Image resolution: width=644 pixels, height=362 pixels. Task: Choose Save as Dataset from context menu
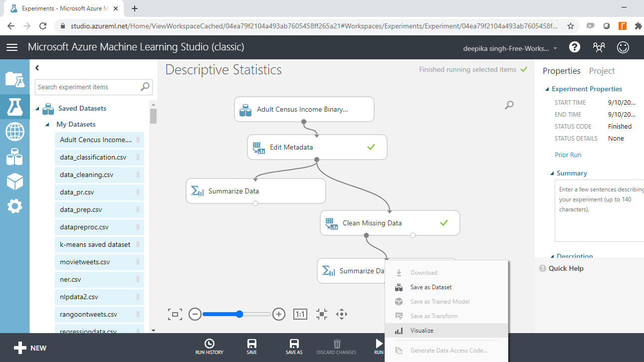point(446,287)
